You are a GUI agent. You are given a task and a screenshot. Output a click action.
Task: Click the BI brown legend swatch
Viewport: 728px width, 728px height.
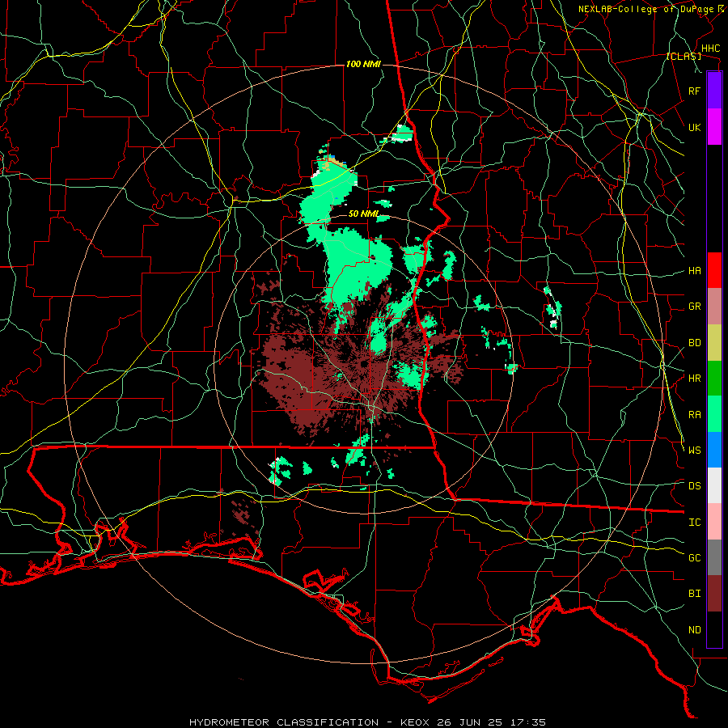coord(714,594)
